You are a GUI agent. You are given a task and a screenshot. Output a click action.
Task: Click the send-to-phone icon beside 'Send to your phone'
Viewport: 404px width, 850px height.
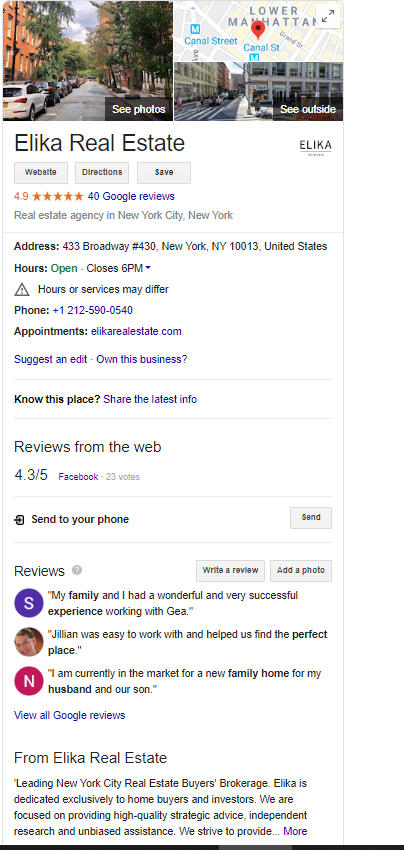point(20,520)
